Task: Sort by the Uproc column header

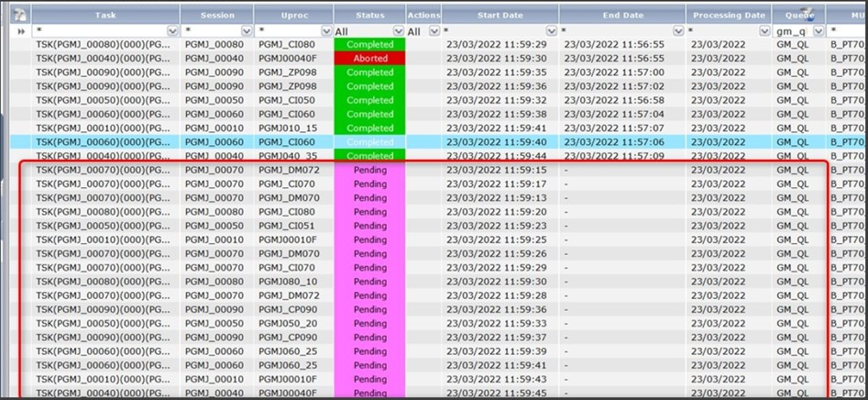Action: tap(294, 15)
